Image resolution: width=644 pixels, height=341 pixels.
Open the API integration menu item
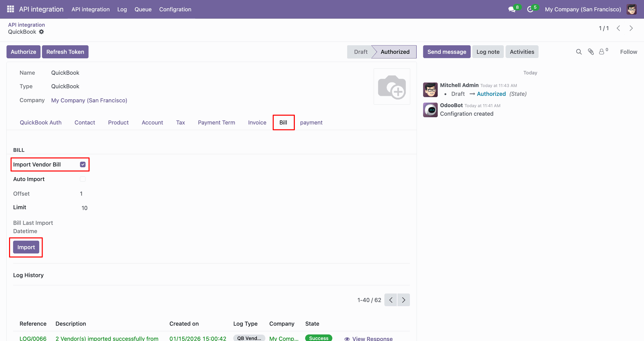pos(91,9)
